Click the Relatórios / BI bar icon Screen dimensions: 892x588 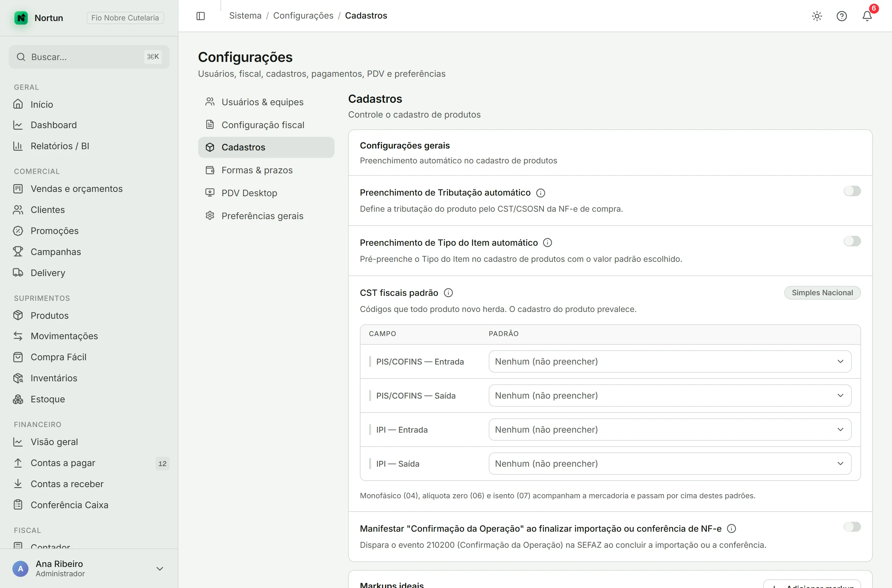pyautogui.click(x=18, y=146)
